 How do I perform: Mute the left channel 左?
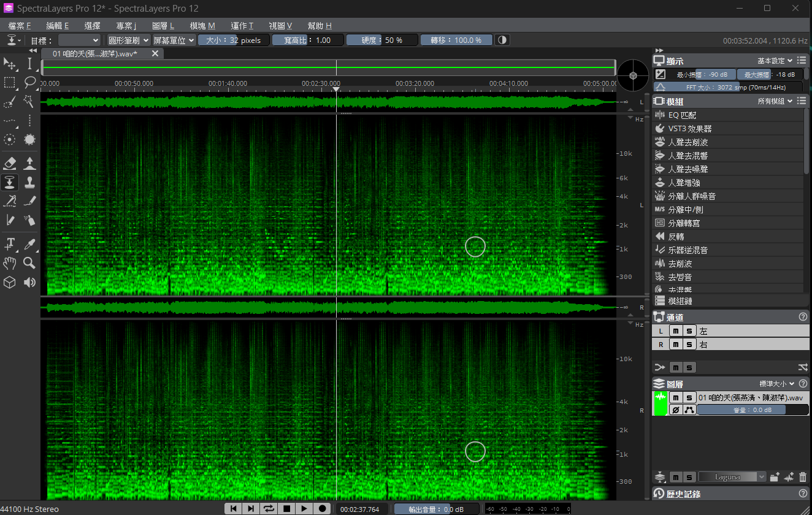point(675,331)
